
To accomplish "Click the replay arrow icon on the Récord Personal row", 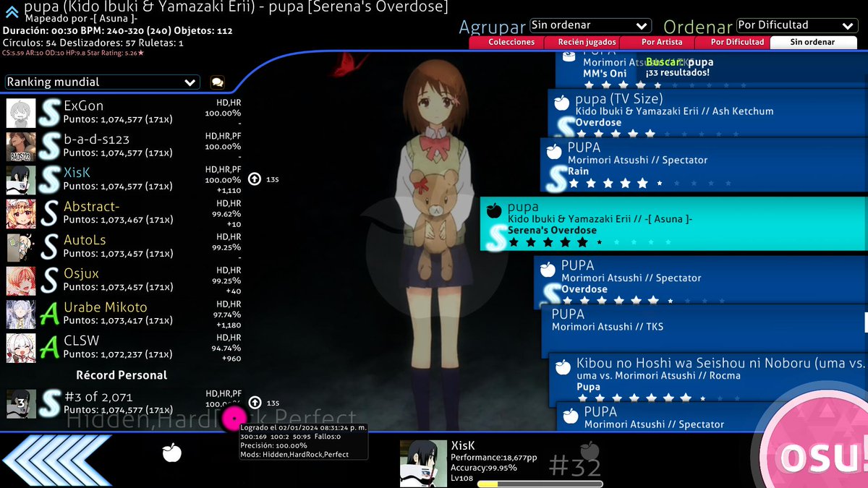I will coord(255,403).
